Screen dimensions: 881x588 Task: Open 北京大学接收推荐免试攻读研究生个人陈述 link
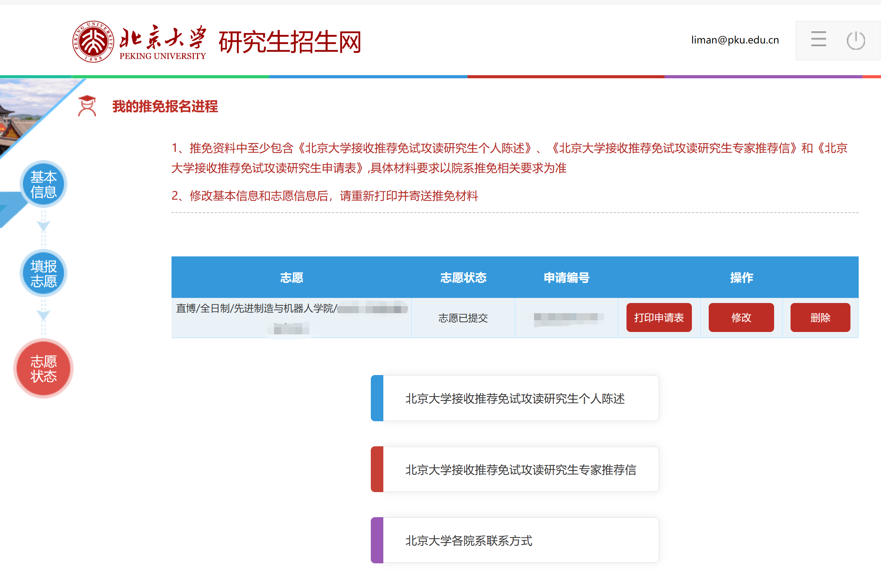(x=515, y=399)
